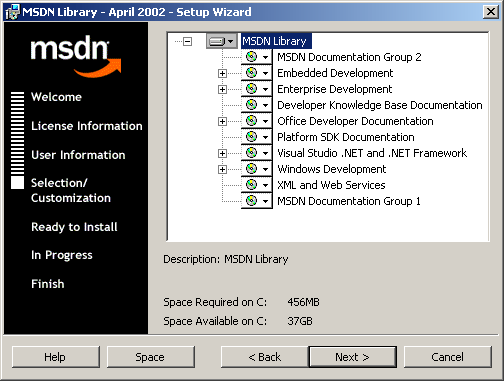Select Visual Studio .NET and .NET Framework

[372, 153]
